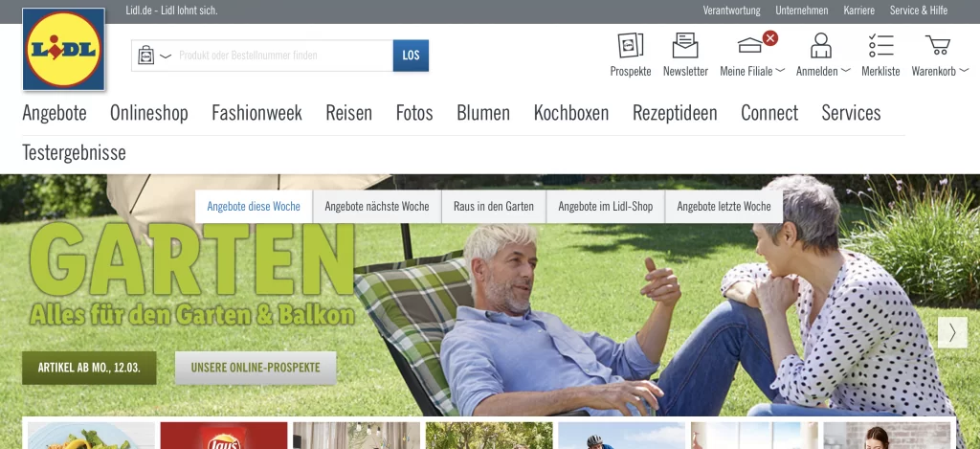Open the Merkliste checklist icon
980x449 pixels.
(x=880, y=46)
